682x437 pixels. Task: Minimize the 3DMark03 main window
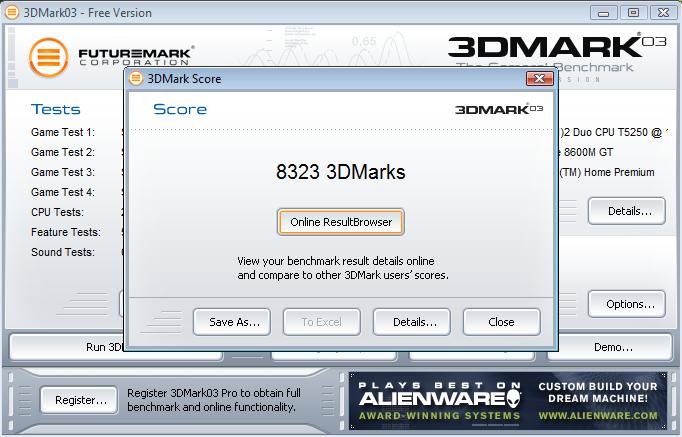(x=603, y=13)
